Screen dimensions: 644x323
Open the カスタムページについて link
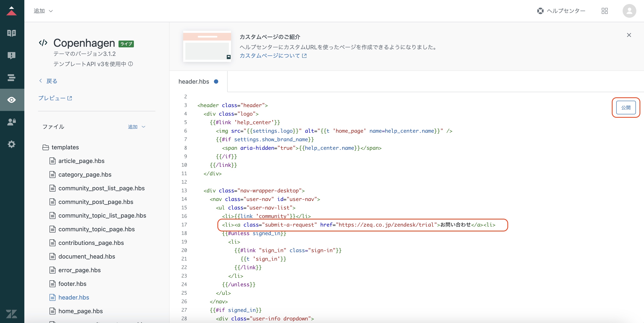[273, 55]
